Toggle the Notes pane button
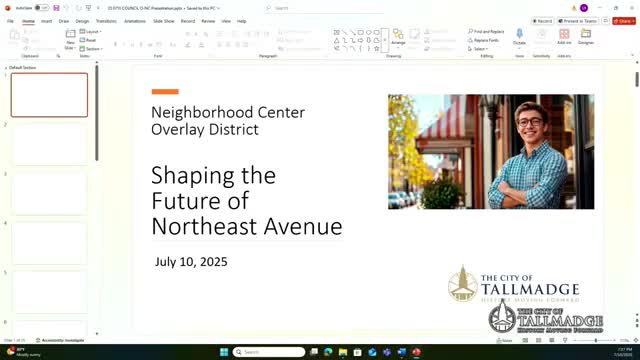 [504, 340]
